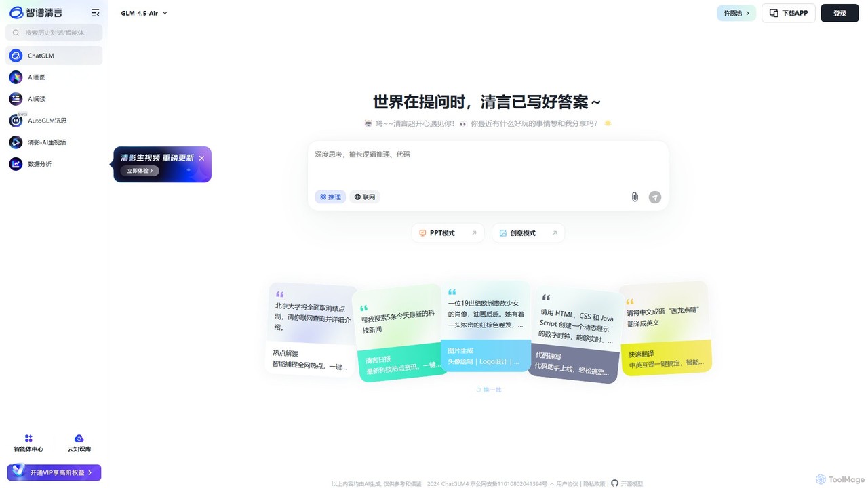The width and height of the screenshot is (868, 488).
Task: Click the send message arrow icon
Action: click(654, 197)
